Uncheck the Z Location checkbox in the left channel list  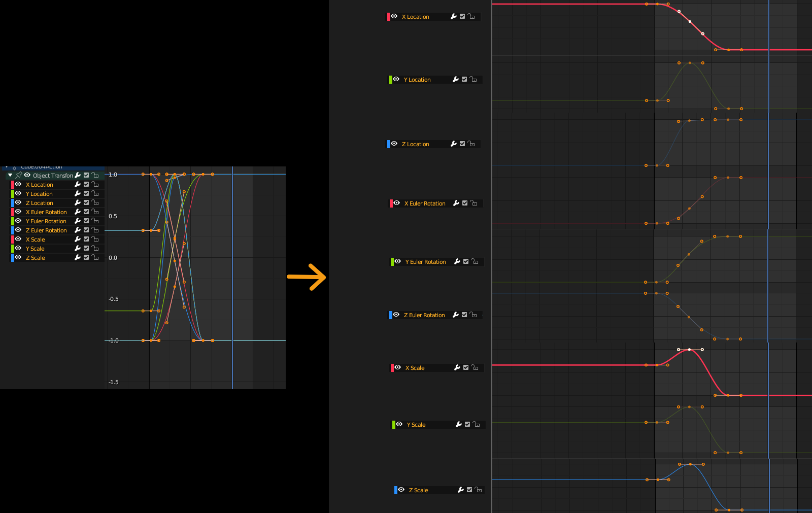[x=86, y=203]
